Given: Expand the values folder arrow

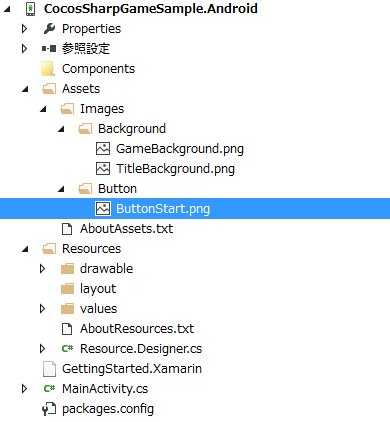Looking at the screenshot, I should tap(42, 309).
